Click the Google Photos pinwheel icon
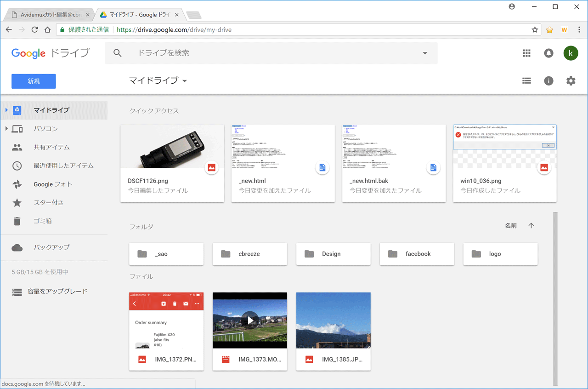Viewport: 588px width, 389px height. [17, 184]
